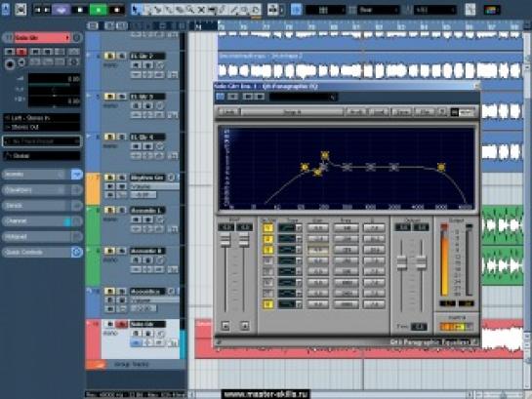Click the band 1 frequency value field
Viewport: 532px width, 399px height.
tap(347, 228)
